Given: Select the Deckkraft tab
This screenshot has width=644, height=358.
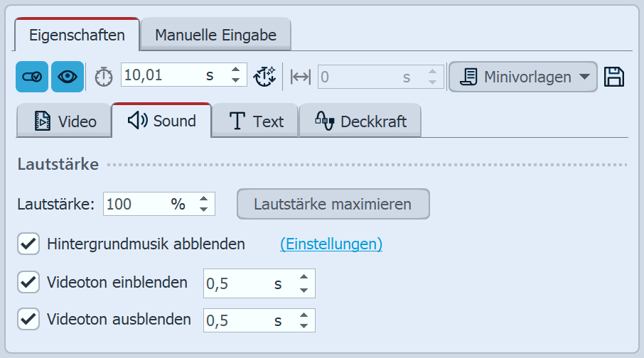Looking at the screenshot, I should point(360,121).
